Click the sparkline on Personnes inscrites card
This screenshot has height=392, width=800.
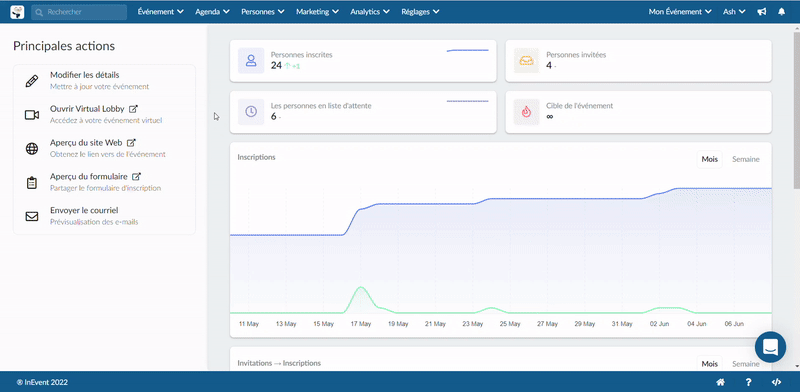pyautogui.click(x=467, y=51)
